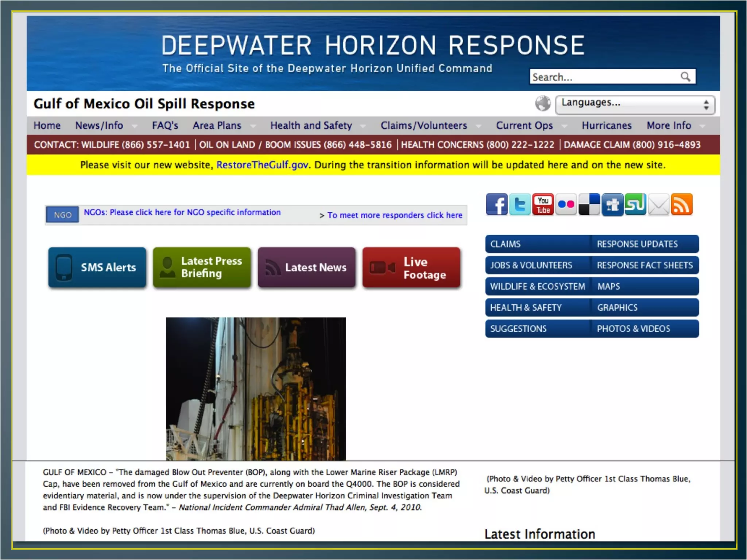Click the Flickr dots icon
The image size is (747, 560).
[x=566, y=205]
